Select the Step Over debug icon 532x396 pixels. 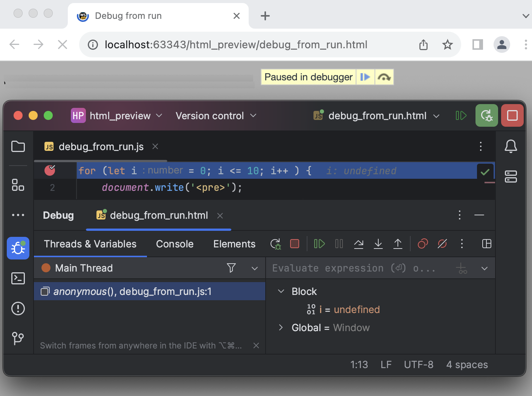(359, 244)
